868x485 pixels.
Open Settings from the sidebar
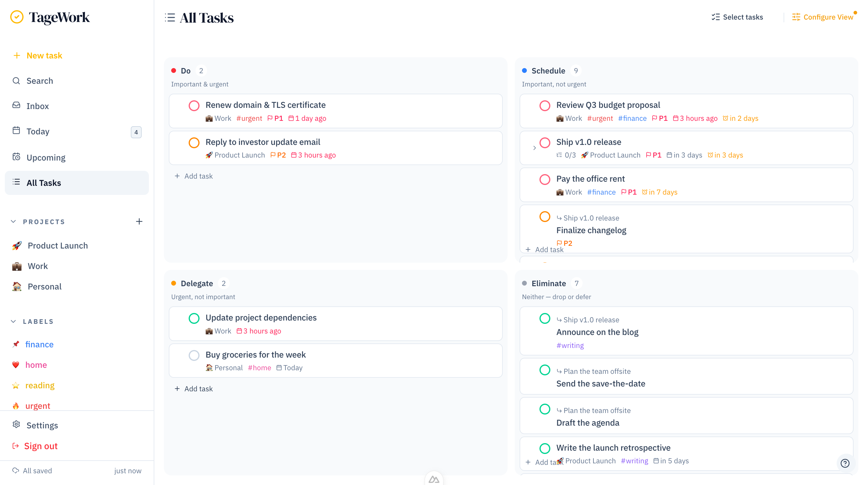click(77, 425)
